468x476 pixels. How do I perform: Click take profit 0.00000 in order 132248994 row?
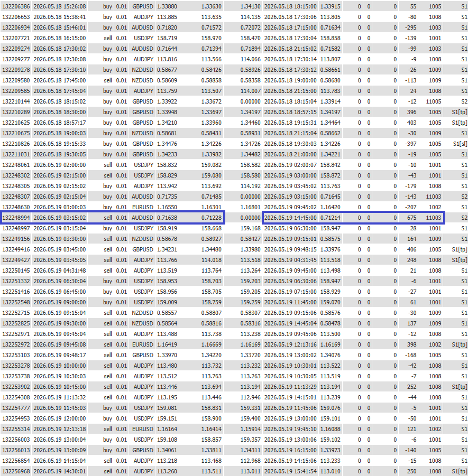tap(251, 218)
